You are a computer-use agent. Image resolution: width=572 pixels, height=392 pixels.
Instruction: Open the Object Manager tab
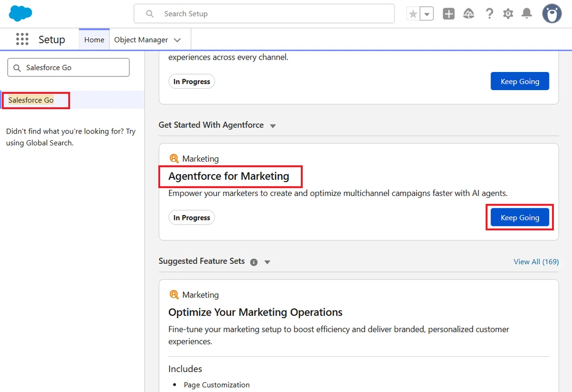pyautogui.click(x=141, y=40)
